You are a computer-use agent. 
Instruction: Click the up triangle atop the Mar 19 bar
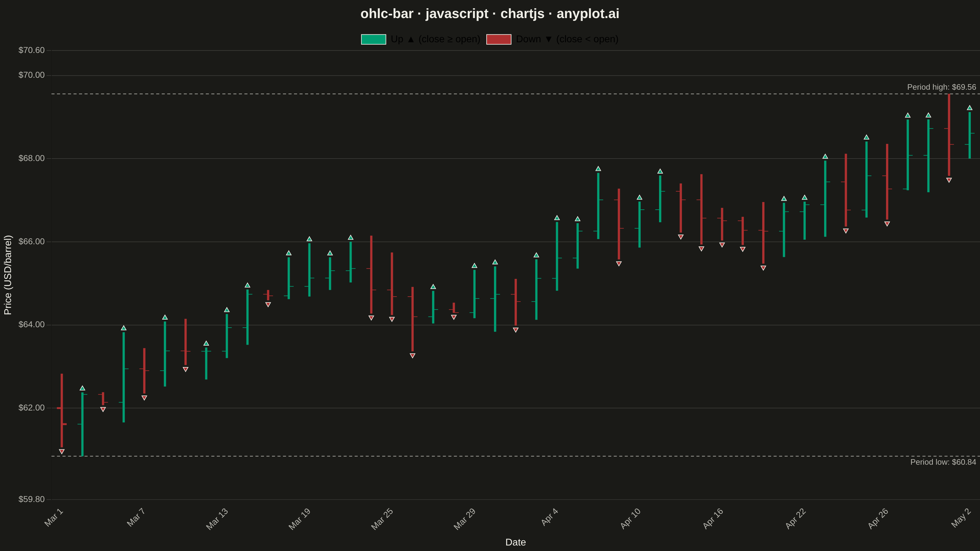[x=309, y=239]
